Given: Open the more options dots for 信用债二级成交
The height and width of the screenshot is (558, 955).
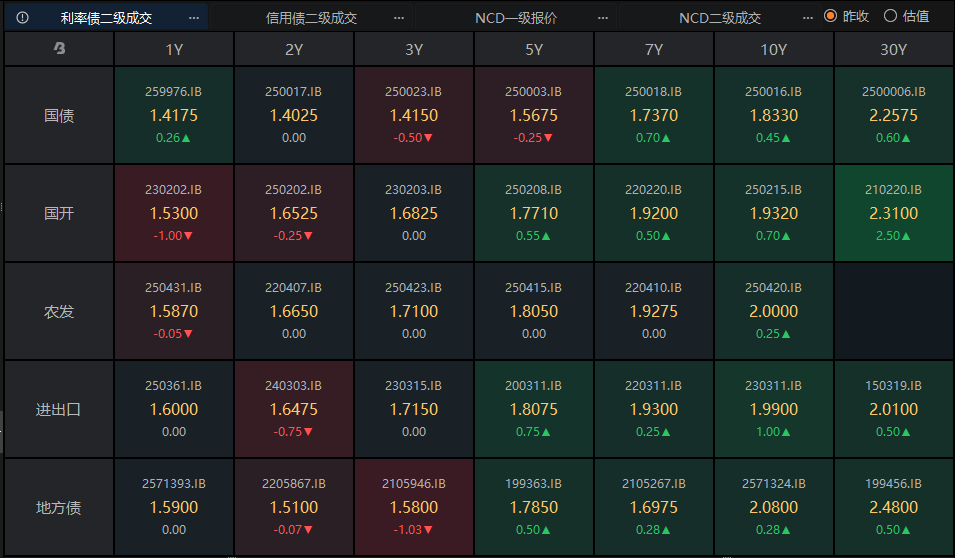Looking at the screenshot, I should coord(399,18).
